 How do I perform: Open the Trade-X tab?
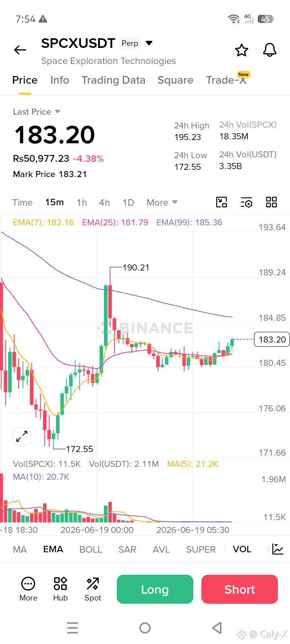click(226, 80)
